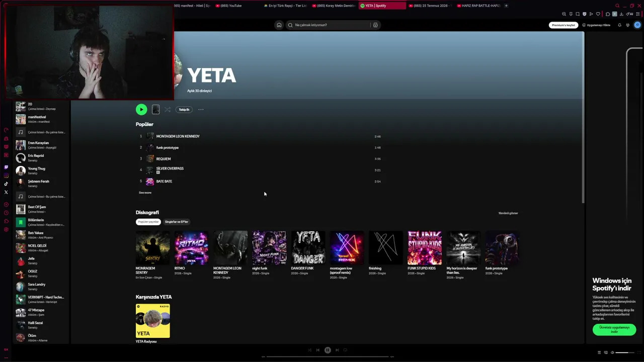
Task: Open the manifestival album in library
Action: point(41,119)
